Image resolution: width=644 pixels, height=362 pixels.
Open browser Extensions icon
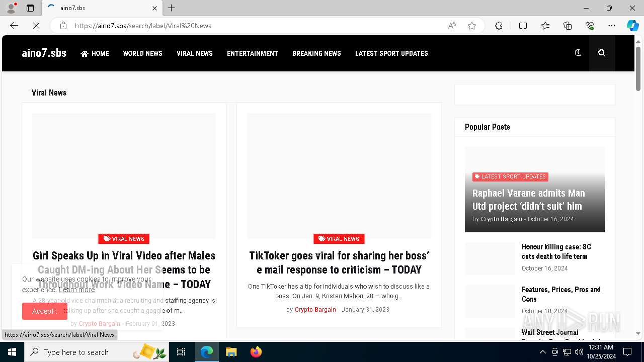pyautogui.click(x=499, y=26)
